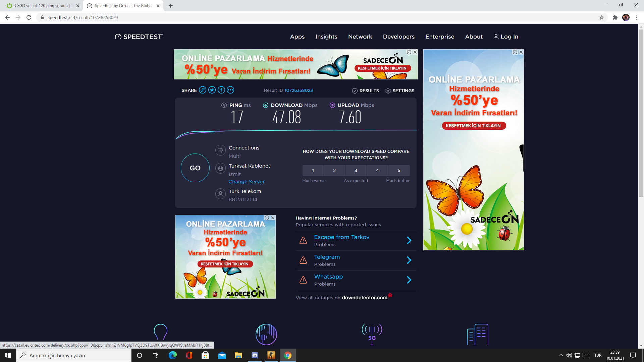
Task: Expand Whatsapp problems chevron
Action: point(409,280)
